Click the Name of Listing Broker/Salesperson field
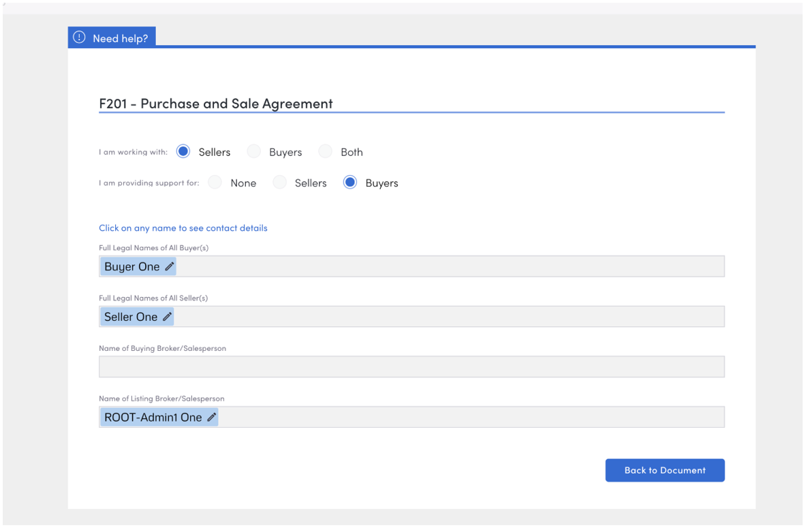Screen dimensions: 806x532 click(412, 417)
